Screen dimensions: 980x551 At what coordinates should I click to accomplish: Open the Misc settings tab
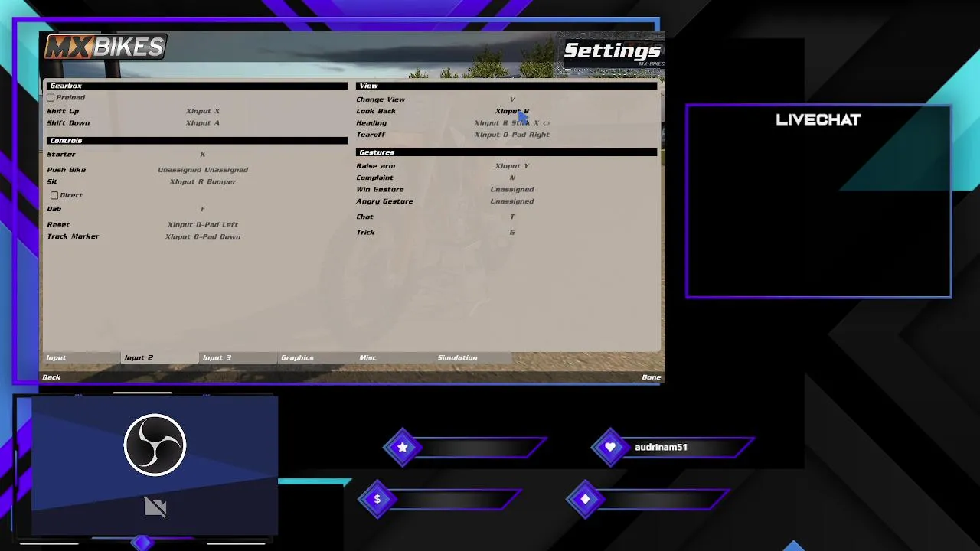pyautogui.click(x=395, y=357)
